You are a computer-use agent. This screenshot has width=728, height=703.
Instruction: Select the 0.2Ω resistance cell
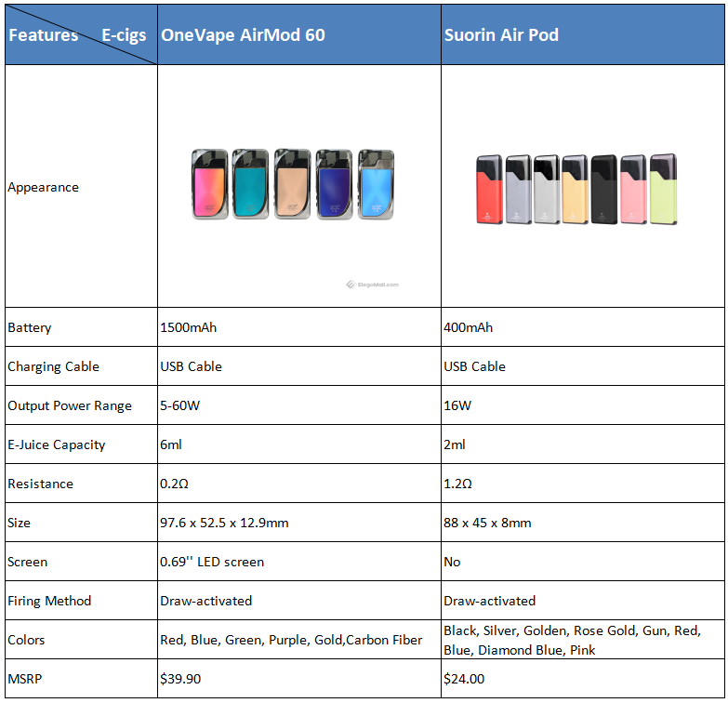299,483
